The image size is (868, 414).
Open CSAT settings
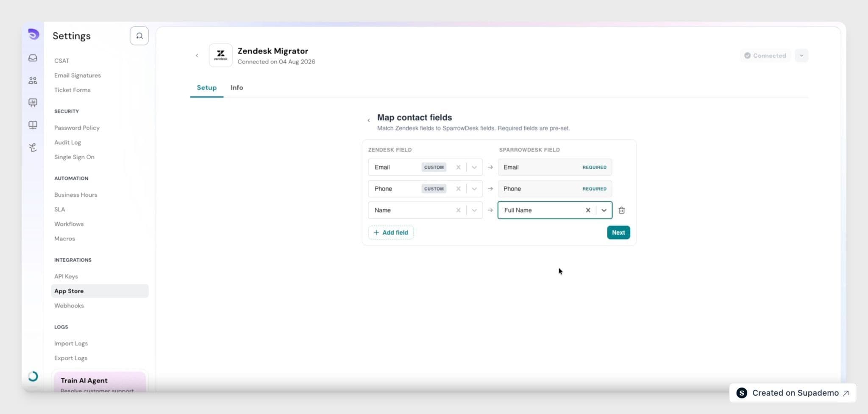pyautogui.click(x=62, y=61)
